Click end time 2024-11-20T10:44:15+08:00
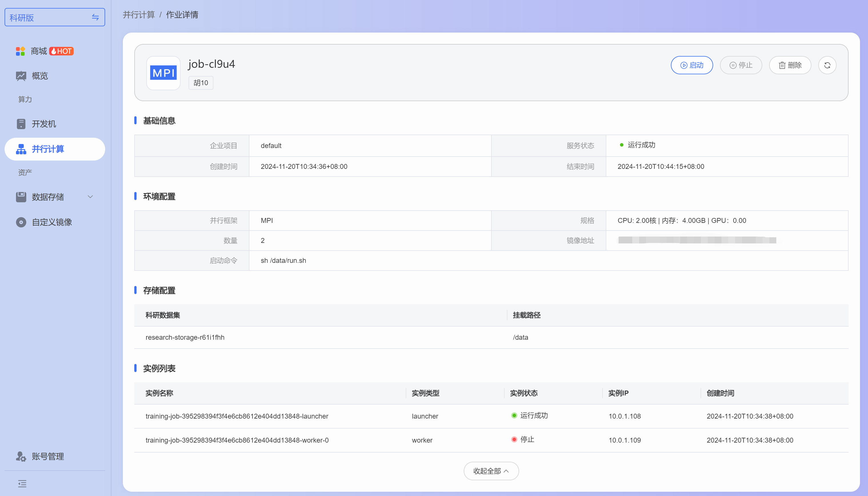This screenshot has width=868, height=496. (x=661, y=166)
